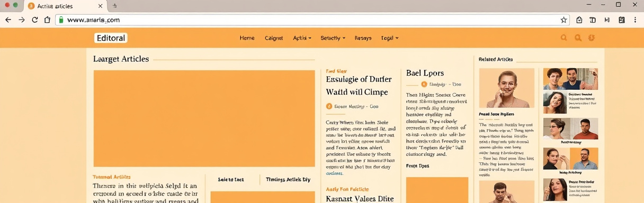This screenshot has height=203, width=644.
Task: Expand the 'Setuctiy' dropdown menu
Action: click(x=333, y=38)
